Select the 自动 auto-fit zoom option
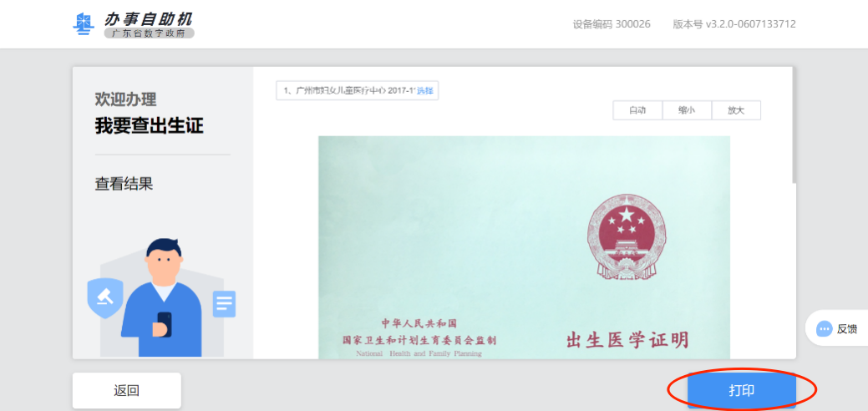Screen dimensions: 868x411 pyautogui.click(x=637, y=110)
